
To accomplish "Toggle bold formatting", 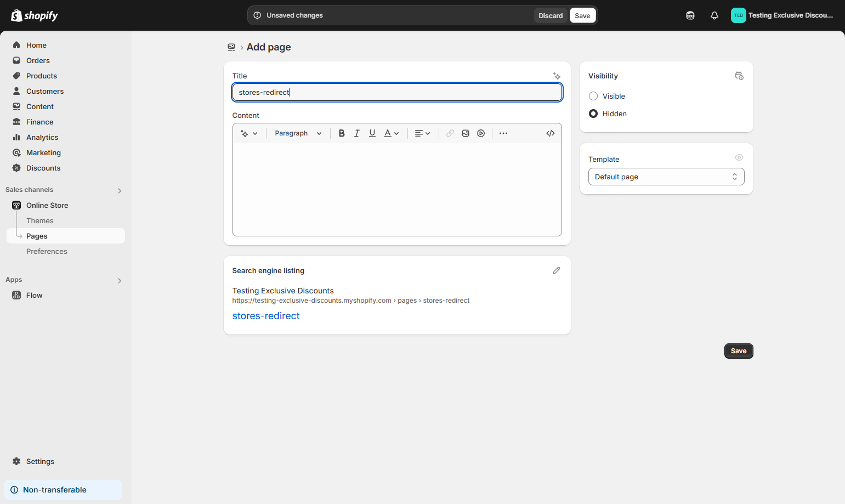I will point(342,133).
